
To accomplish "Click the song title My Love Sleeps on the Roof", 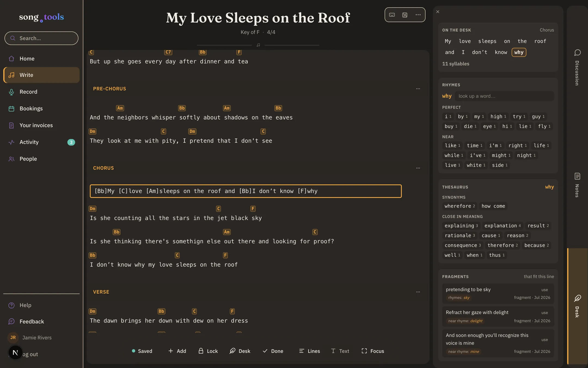I will 258,18.
